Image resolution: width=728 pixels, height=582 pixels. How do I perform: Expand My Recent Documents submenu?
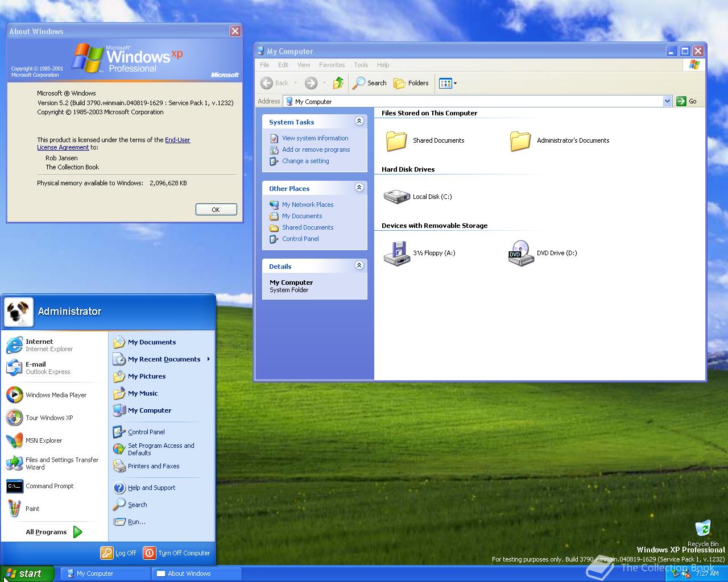point(162,359)
